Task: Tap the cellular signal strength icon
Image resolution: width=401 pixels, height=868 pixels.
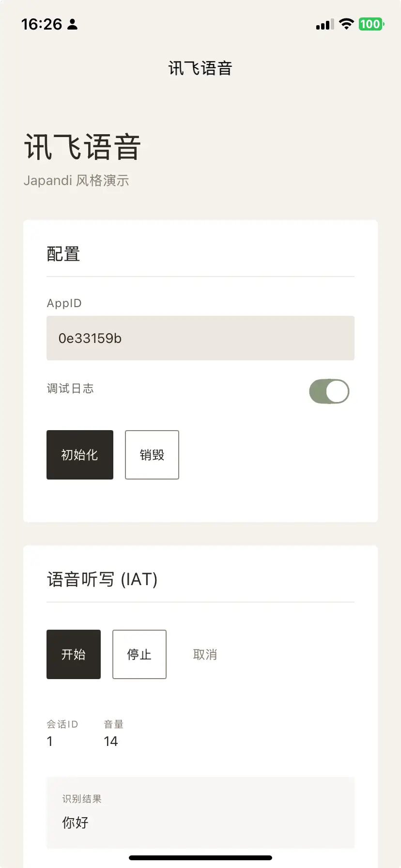Action: pos(324,24)
